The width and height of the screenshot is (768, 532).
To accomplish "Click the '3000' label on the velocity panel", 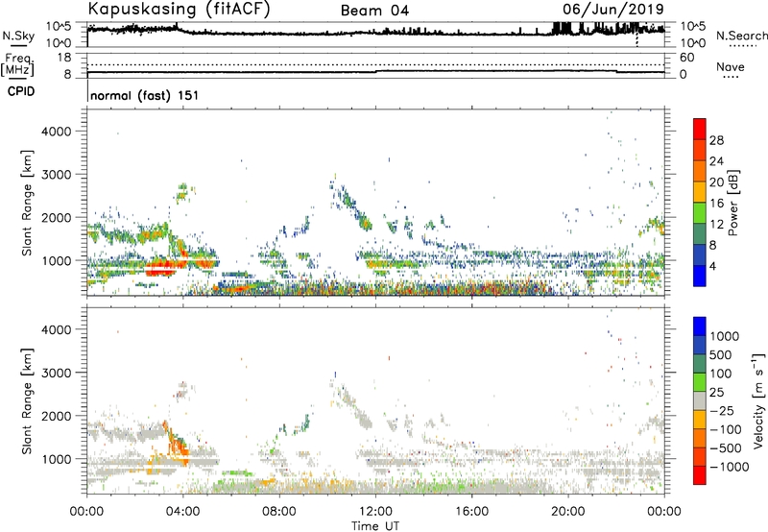I will click(x=56, y=373).
